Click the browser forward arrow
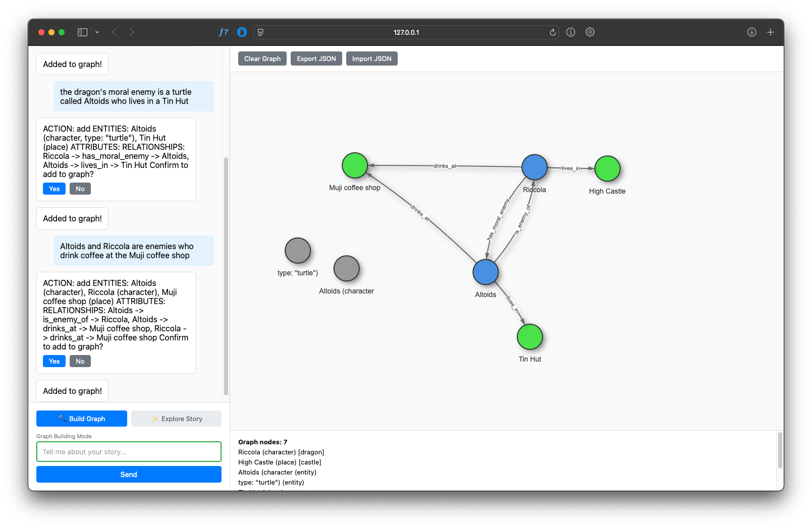 [132, 32]
